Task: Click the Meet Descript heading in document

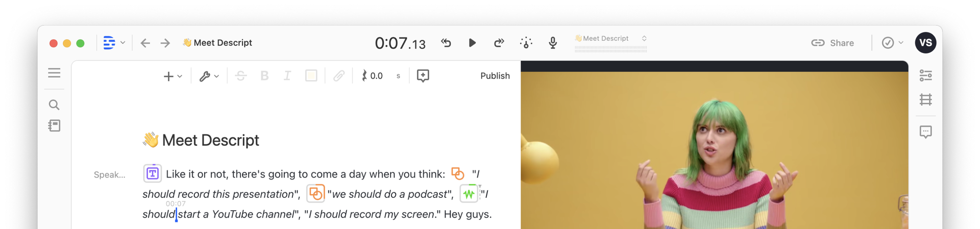Action: click(x=201, y=140)
